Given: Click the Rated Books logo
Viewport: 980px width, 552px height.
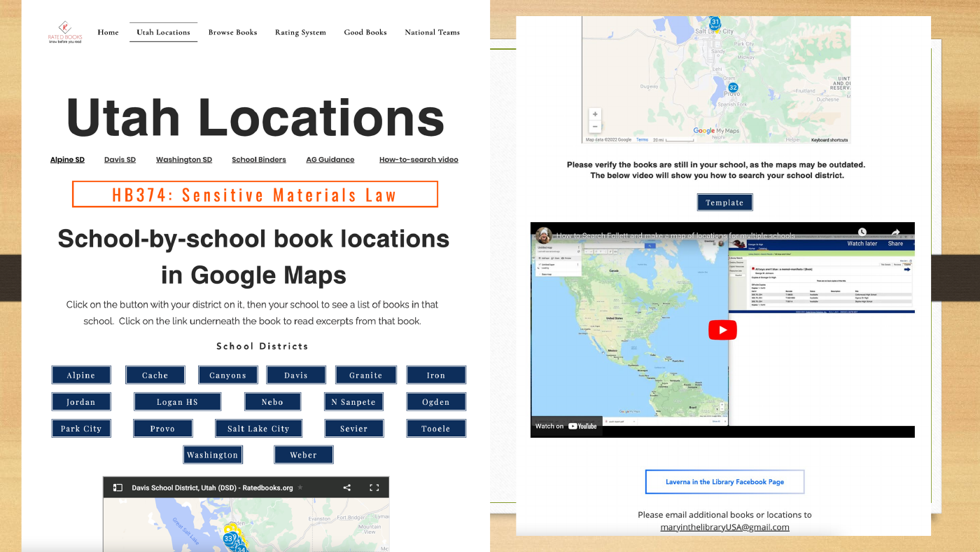Looking at the screenshot, I should (x=65, y=32).
